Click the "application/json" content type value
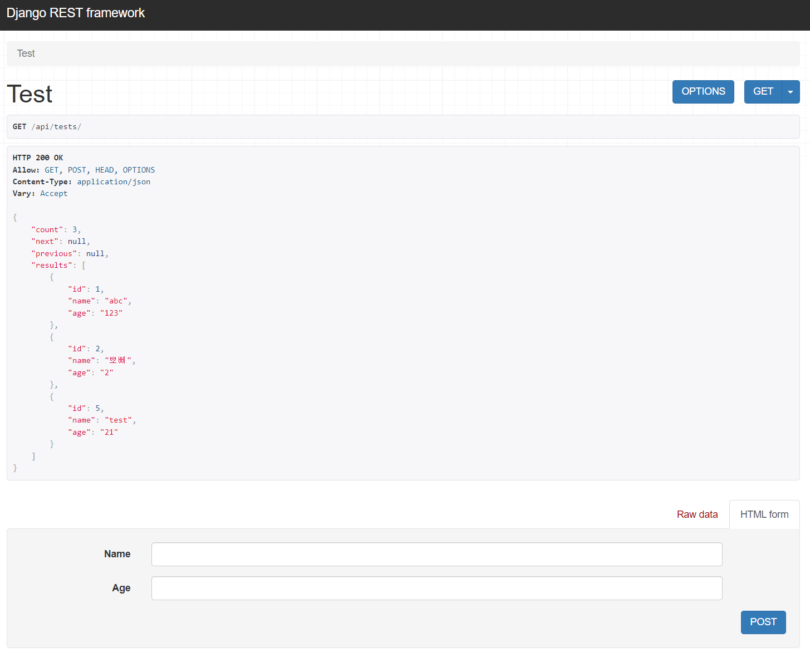810x672 pixels. tap(114, 182)
